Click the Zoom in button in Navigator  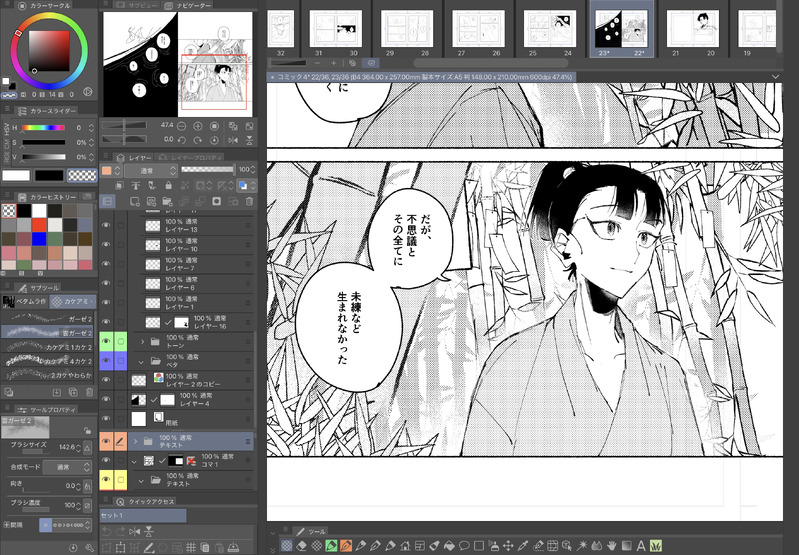pyautogui.click(x=198, y=125)
